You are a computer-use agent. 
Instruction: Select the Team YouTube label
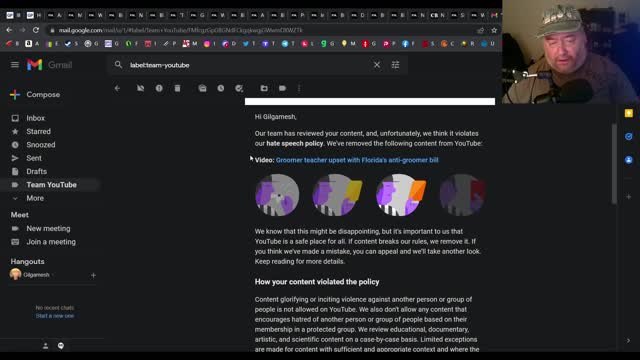pos(51,185)
